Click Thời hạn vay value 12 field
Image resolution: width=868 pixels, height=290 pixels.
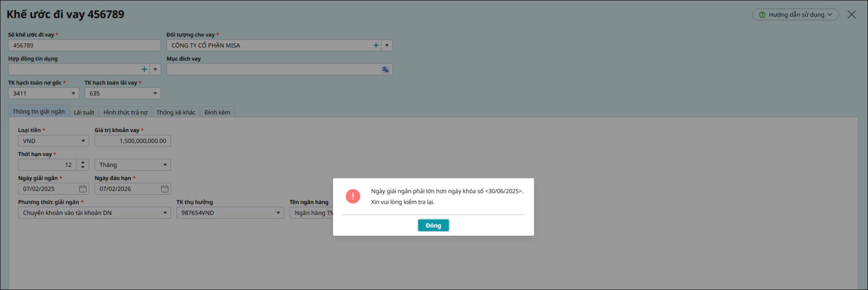tap(47, 165)
